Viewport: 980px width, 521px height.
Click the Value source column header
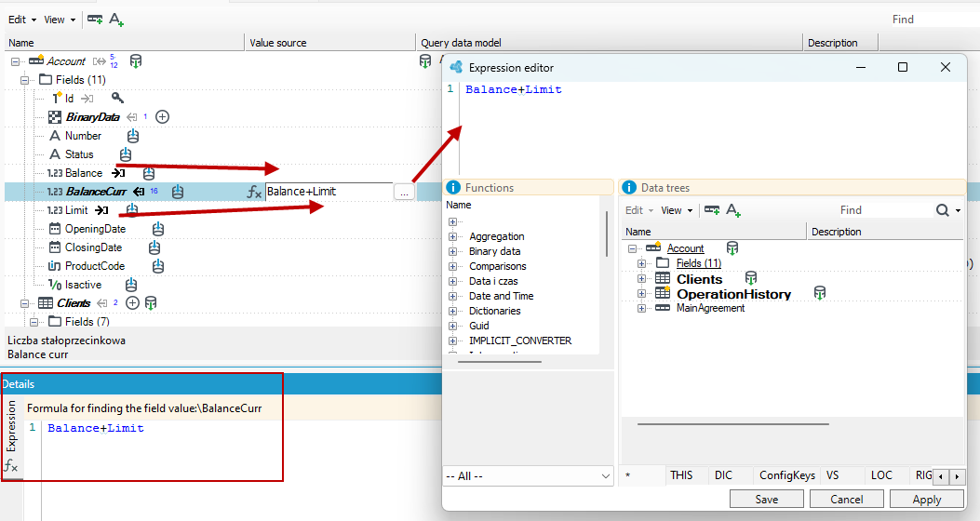(329, 43)
